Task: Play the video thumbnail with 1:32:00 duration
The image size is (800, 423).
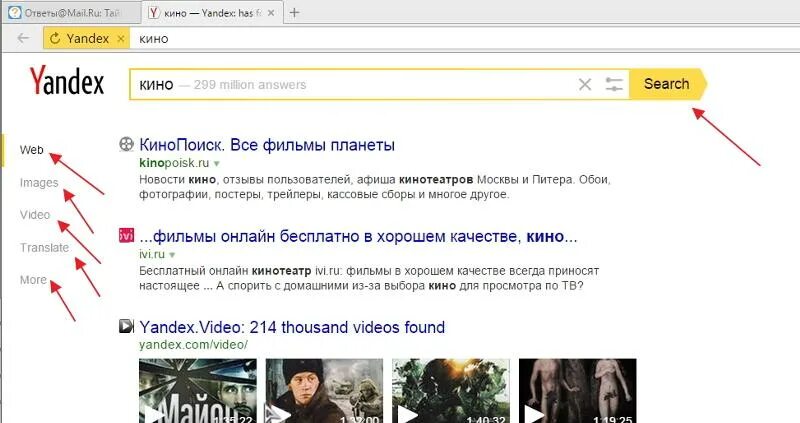Action: (x=324, y=391)
